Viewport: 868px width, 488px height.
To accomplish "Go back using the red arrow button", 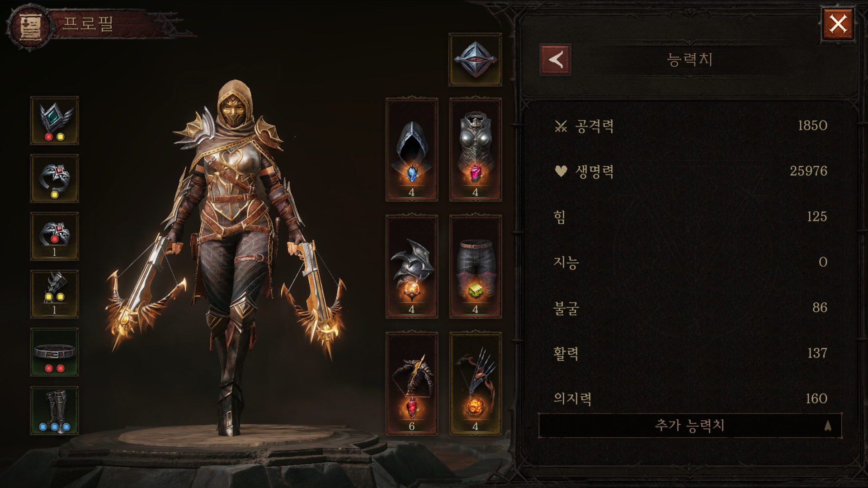I will pos(555,59).
